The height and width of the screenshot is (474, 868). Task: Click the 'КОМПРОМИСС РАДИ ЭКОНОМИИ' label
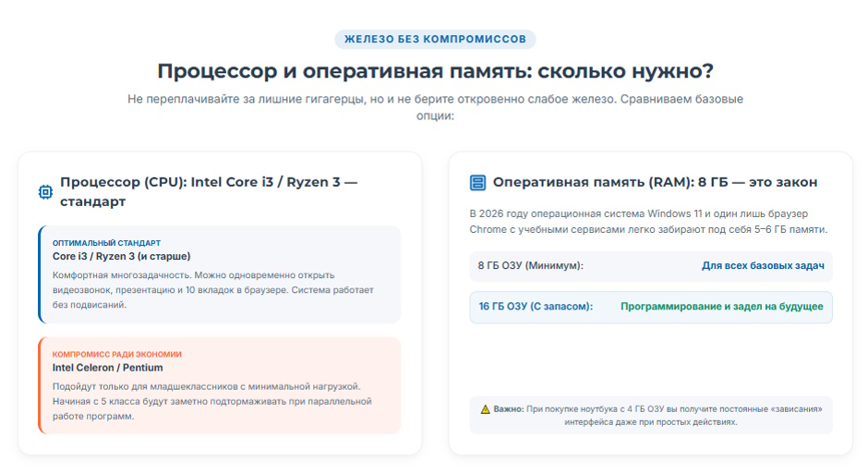coord(116,355)
